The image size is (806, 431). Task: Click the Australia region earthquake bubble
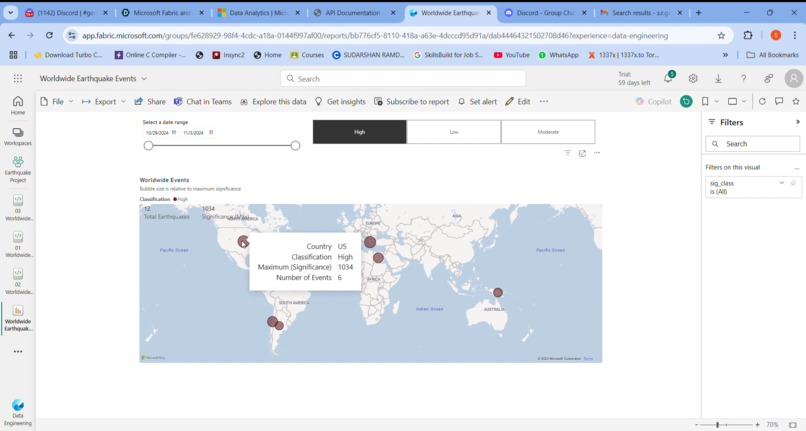coord(498,293)
